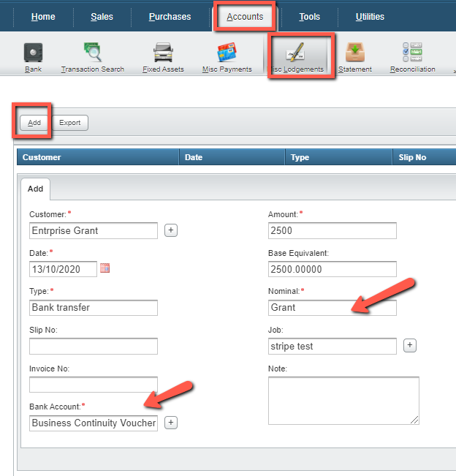Click the Export button
The width and height of the screenshot is (456, 476).
pyautogui.click(x=70, y=123)
